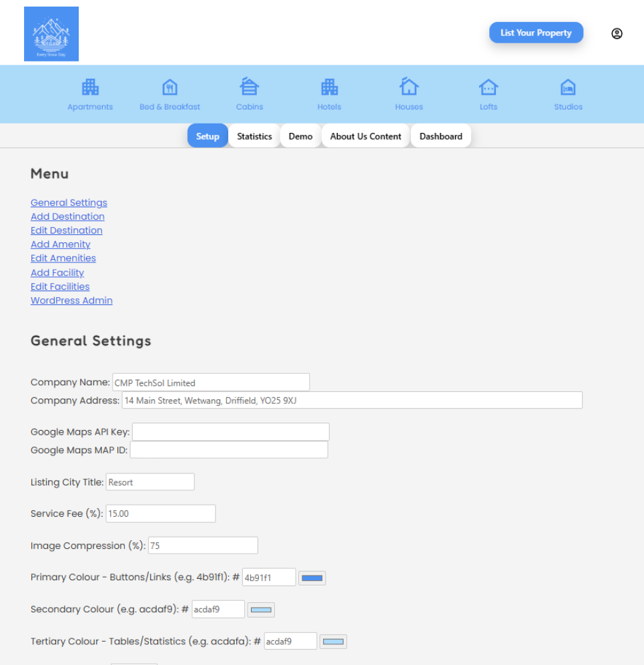Select the Bed & Breakfast icon

tap(170, 87)
